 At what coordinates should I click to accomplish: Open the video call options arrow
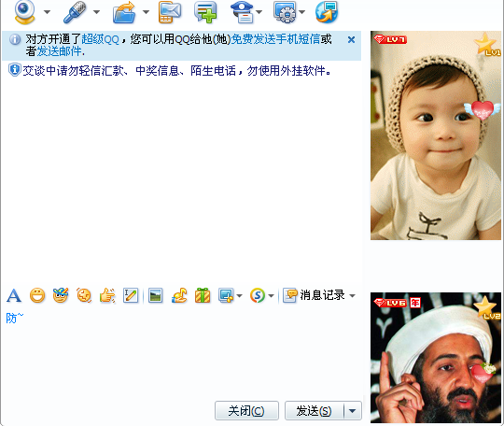point(47,12)
